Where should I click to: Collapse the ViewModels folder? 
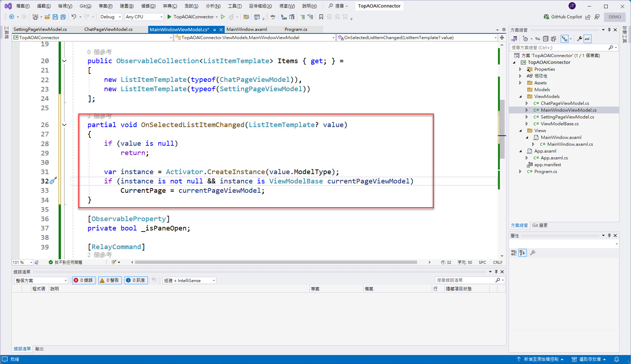(520, 97)
